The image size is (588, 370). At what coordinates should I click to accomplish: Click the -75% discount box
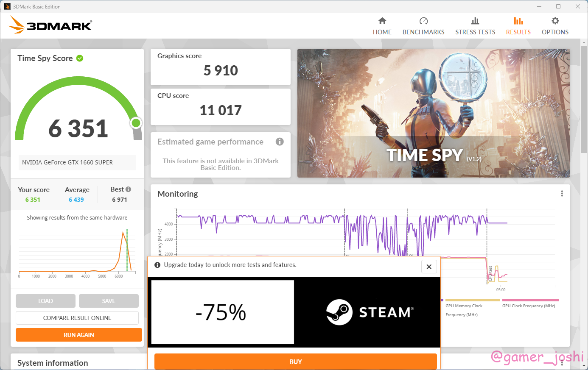point(222,312)
